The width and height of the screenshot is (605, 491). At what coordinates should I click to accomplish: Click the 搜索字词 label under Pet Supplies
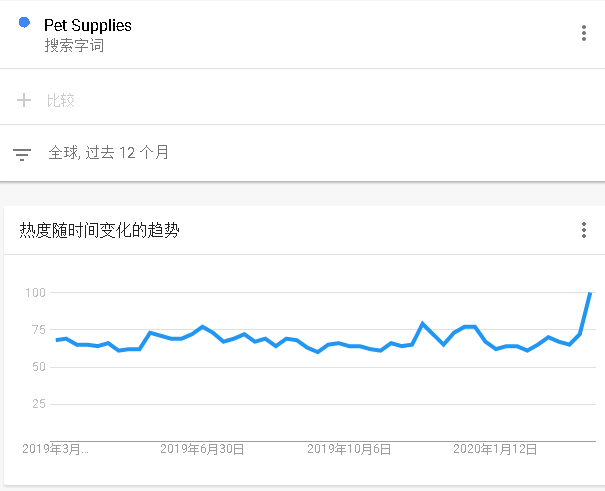coord(74,45)
